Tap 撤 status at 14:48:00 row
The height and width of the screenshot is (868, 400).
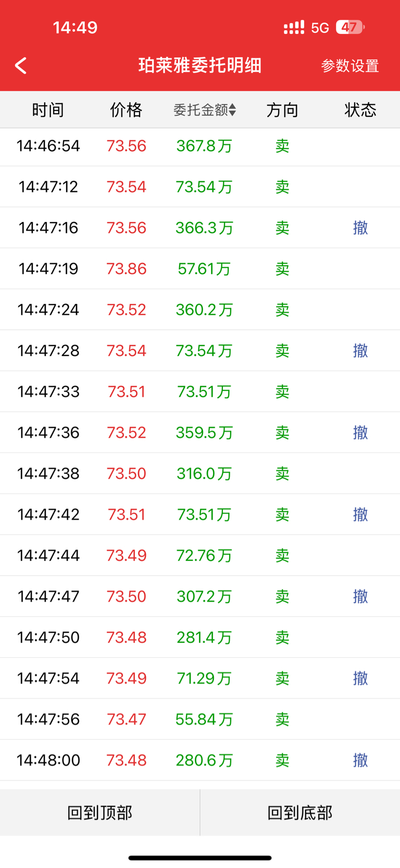(360, 760)
